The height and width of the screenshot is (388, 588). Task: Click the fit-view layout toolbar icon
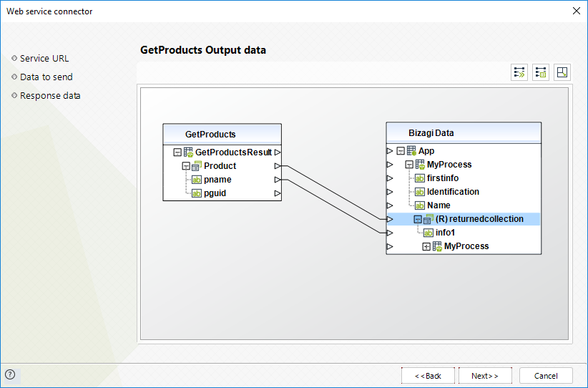point(562,72)
